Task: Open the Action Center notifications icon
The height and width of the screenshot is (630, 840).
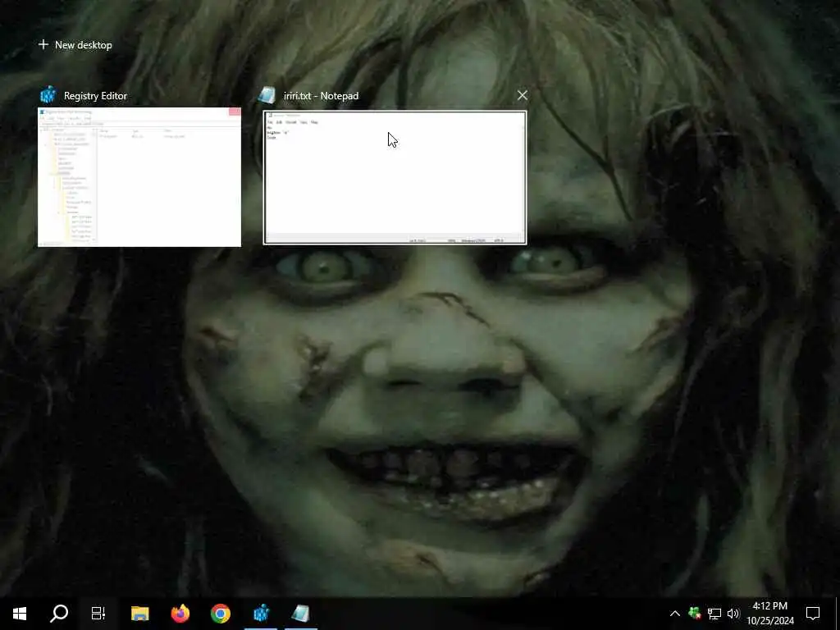Action: [x=813, y=614]
